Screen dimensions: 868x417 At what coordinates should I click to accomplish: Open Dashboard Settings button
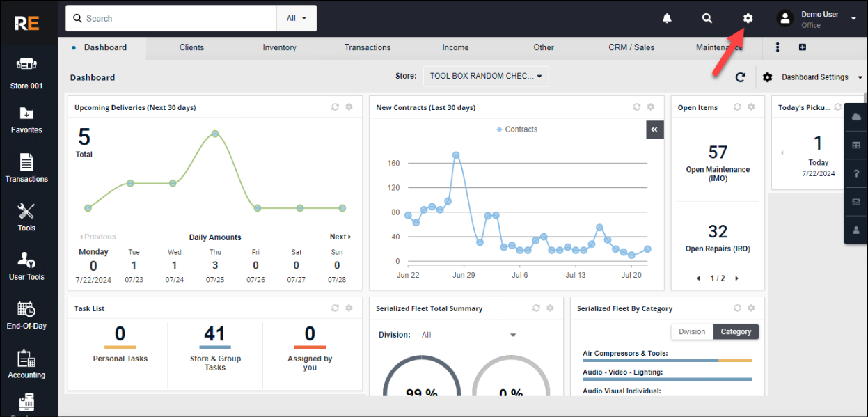click(813, 77)
